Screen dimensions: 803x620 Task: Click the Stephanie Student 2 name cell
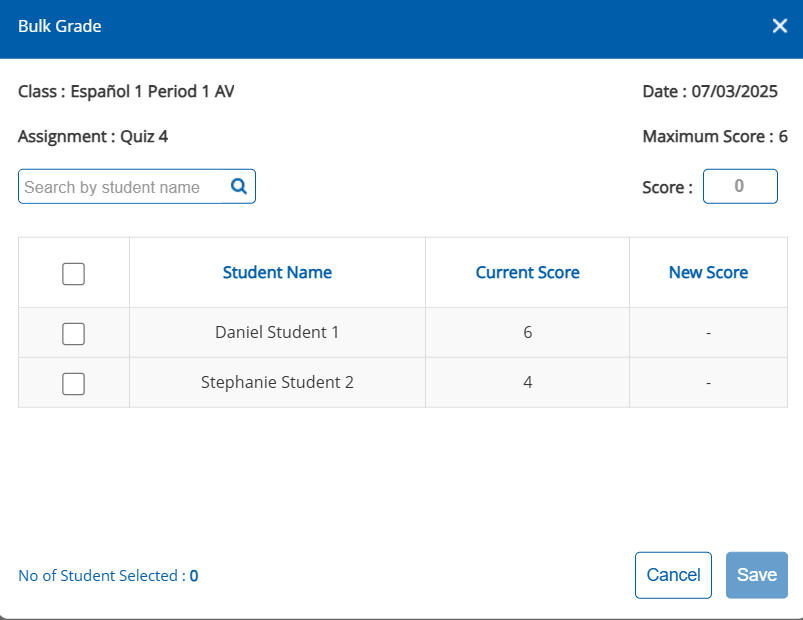coord(277,382)
